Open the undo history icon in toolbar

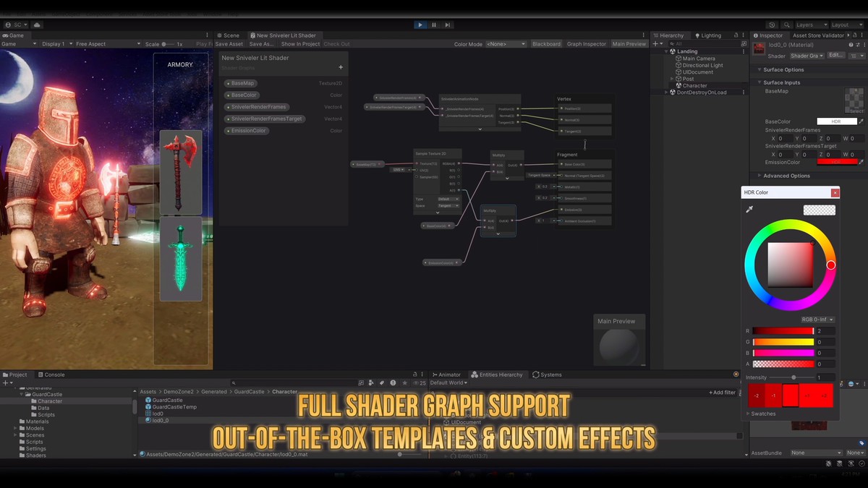772,25
